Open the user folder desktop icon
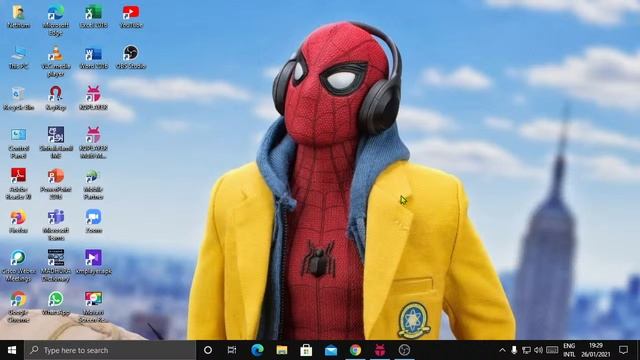Image resolution: width=640 pixels, height=360 pixels. coord(18,16)
